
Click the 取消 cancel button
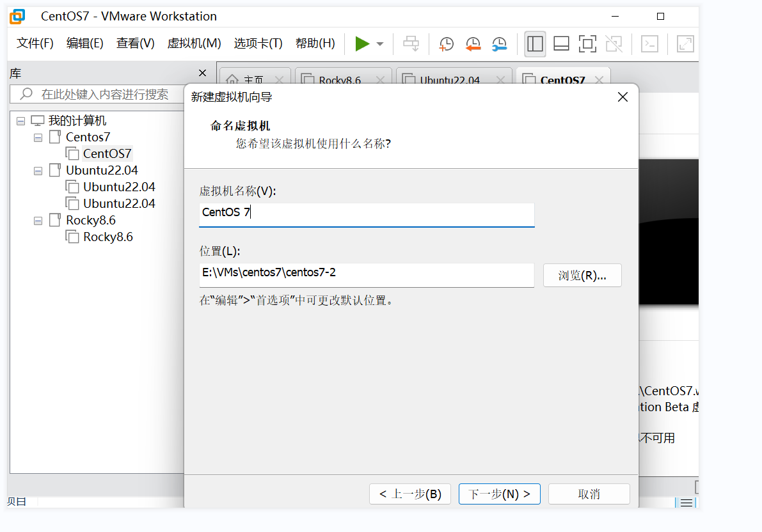(x=589, y=494)
